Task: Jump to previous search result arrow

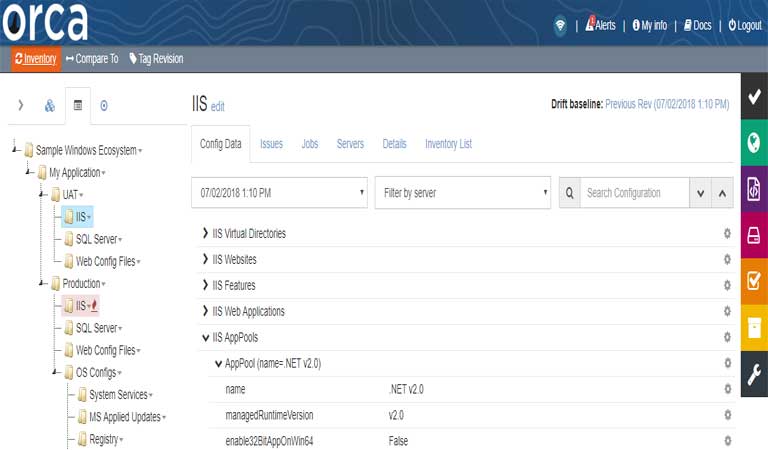Action: (x=722, y=193)
